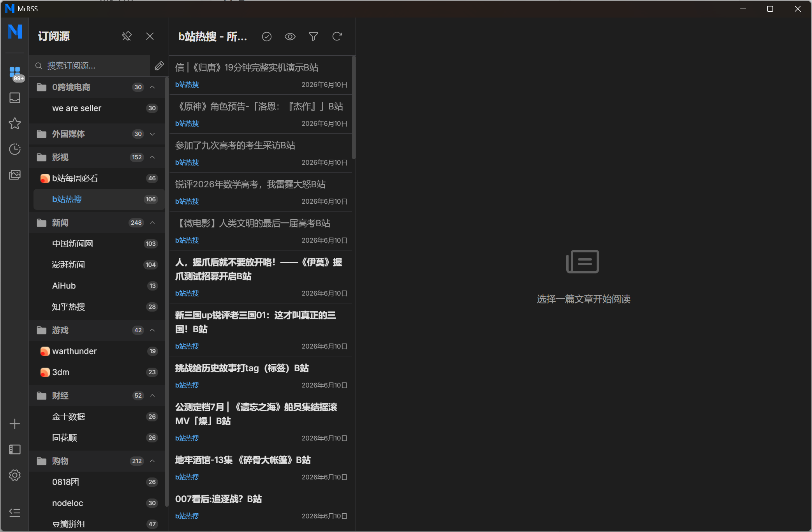The width and height of the screenshot is (812, 532).
Task: Open the unread inbox icon in sidebar
Action: [x=15, y=98]
